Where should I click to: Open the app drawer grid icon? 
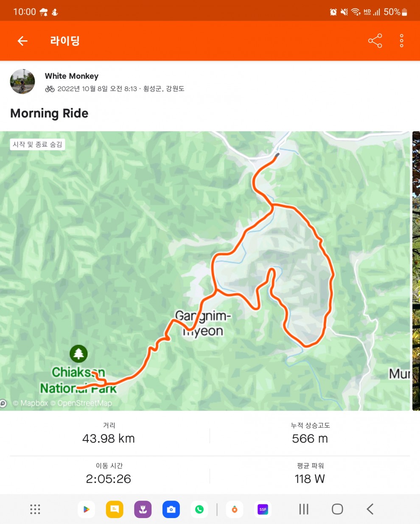[x=35, y=509]
